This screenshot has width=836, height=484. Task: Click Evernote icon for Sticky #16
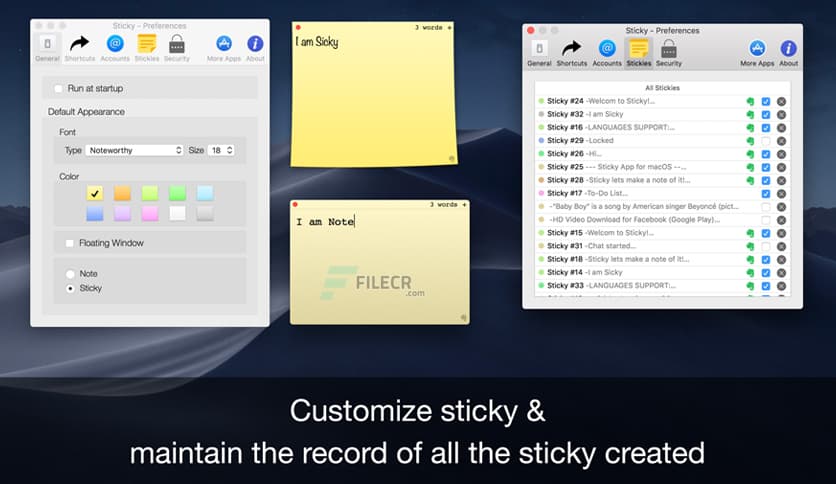tap(750, 128)
